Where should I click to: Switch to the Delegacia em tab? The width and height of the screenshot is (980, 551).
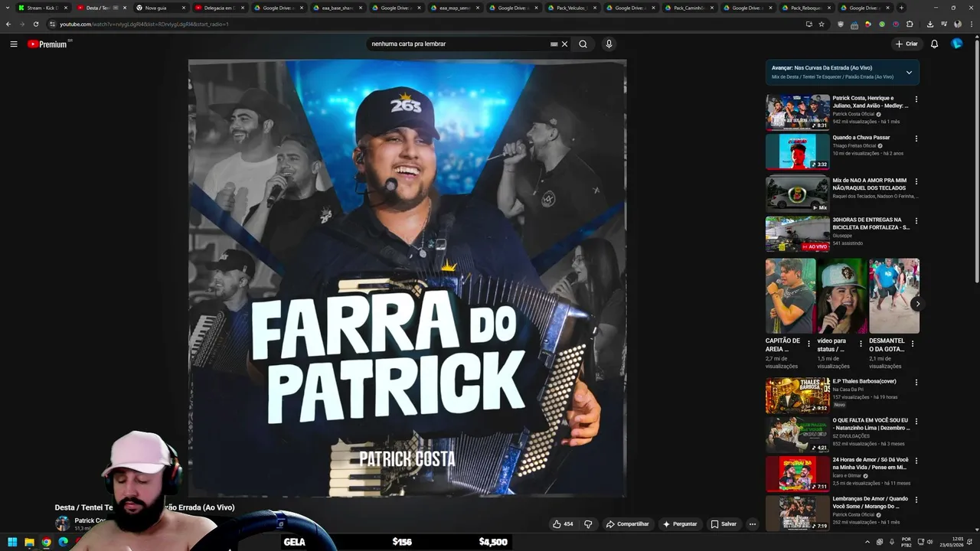(220, 8)
